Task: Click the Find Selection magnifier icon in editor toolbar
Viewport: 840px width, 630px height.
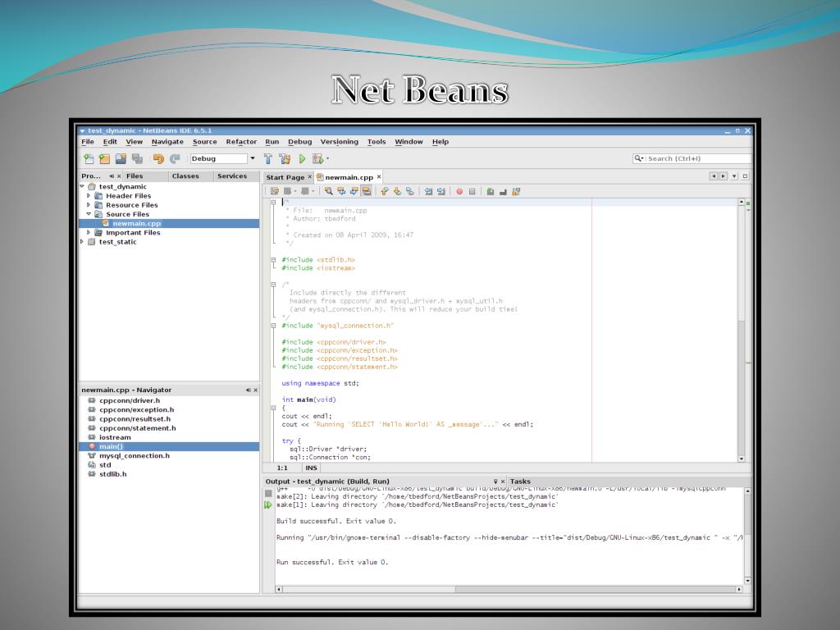Action: click(x=328, y=191)
